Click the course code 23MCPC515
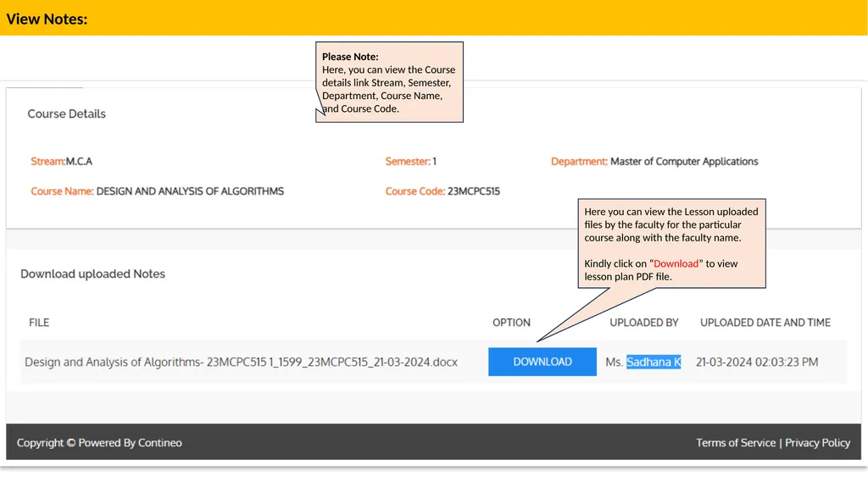 (473, 191)
